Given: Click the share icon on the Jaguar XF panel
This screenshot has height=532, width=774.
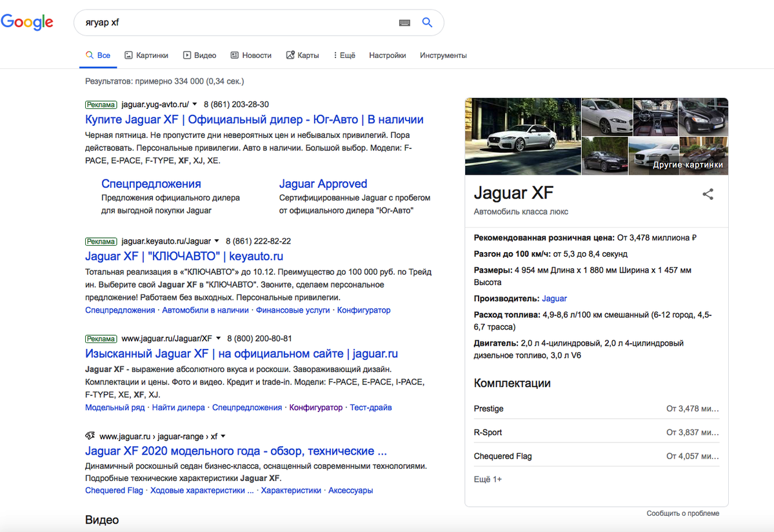Looking at the screenshot, I should [708, 193].
